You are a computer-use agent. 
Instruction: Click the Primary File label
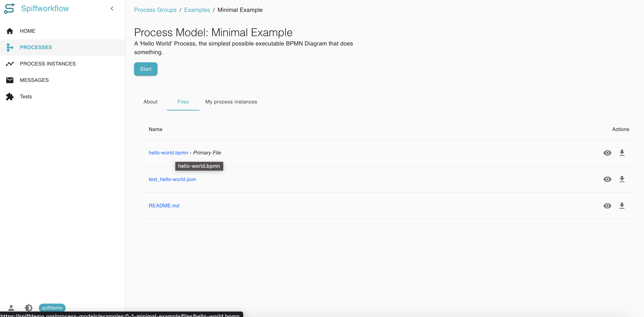[207, 153]
